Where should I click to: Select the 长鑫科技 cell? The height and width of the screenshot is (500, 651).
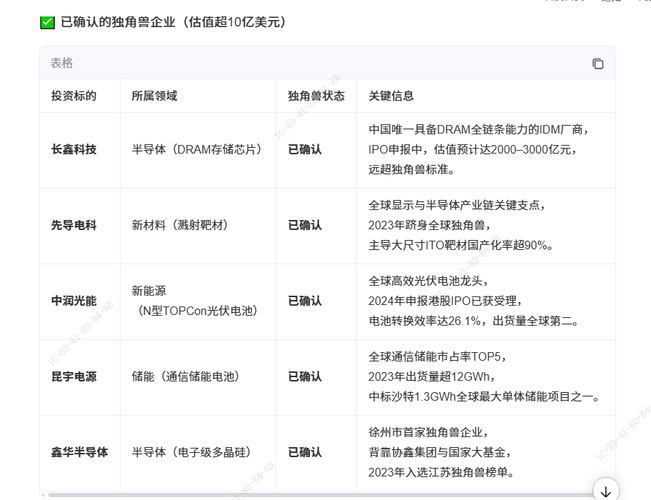point(74,150)
